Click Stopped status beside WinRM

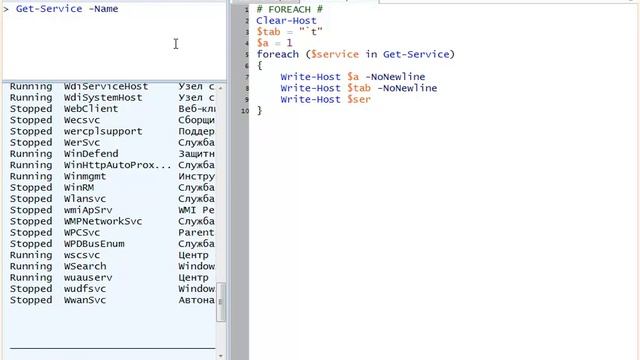31,187
